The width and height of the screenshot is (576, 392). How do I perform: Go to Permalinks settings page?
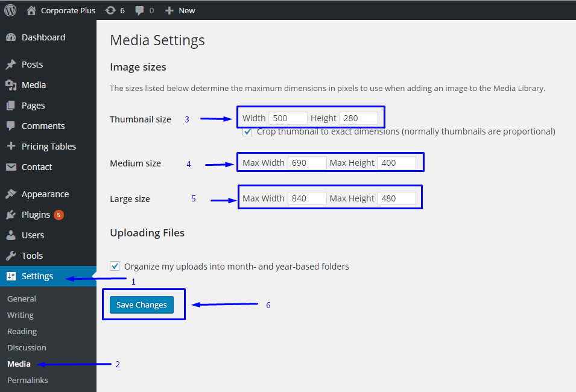28,380
